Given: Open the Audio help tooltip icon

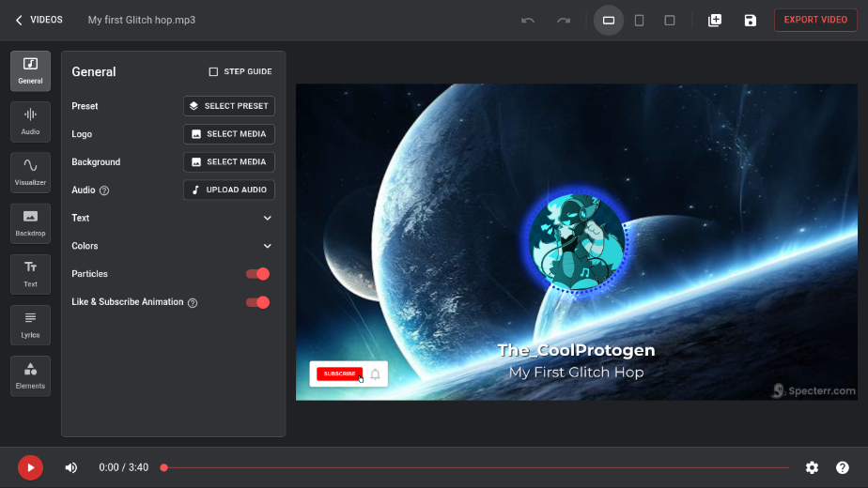Looking at the screenshot, I should click(x=104, y=191).
